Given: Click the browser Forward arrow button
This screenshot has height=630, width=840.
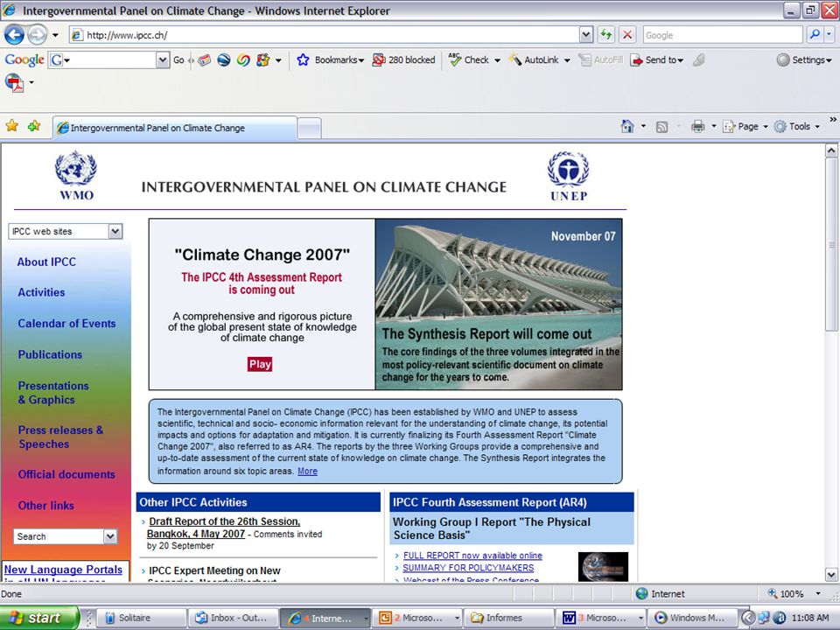Looking at the screenshot, I should click(37, 35).
